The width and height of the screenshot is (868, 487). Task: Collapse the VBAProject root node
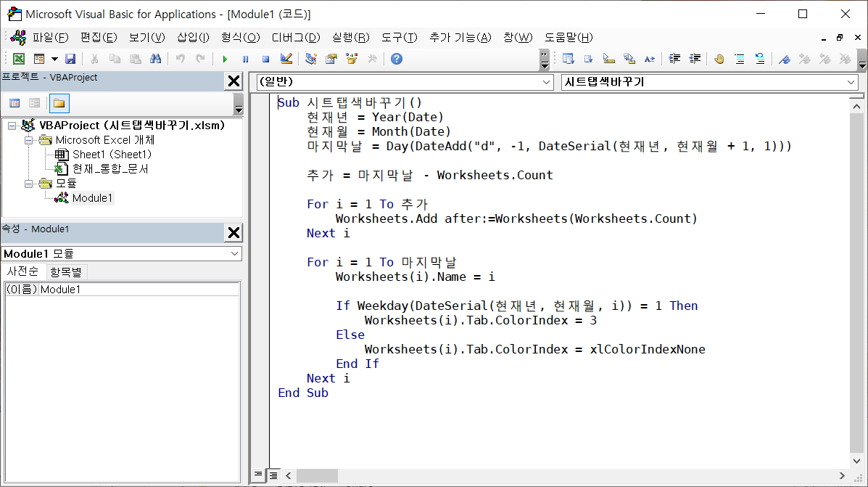[12, 126]
